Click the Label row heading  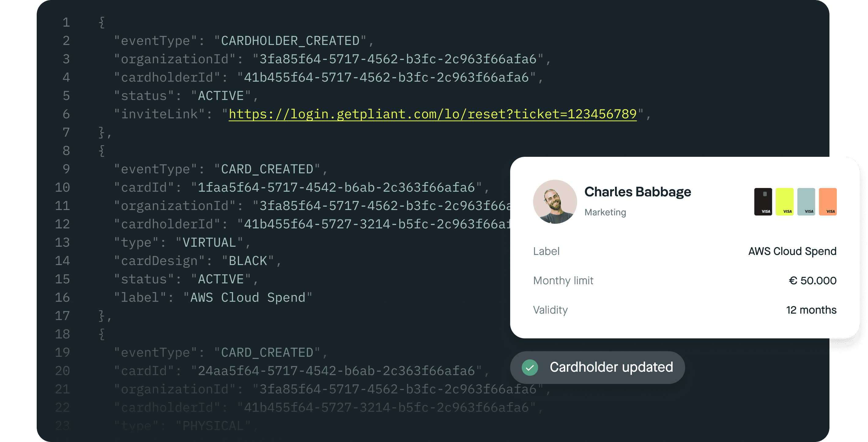click(546, 251)
